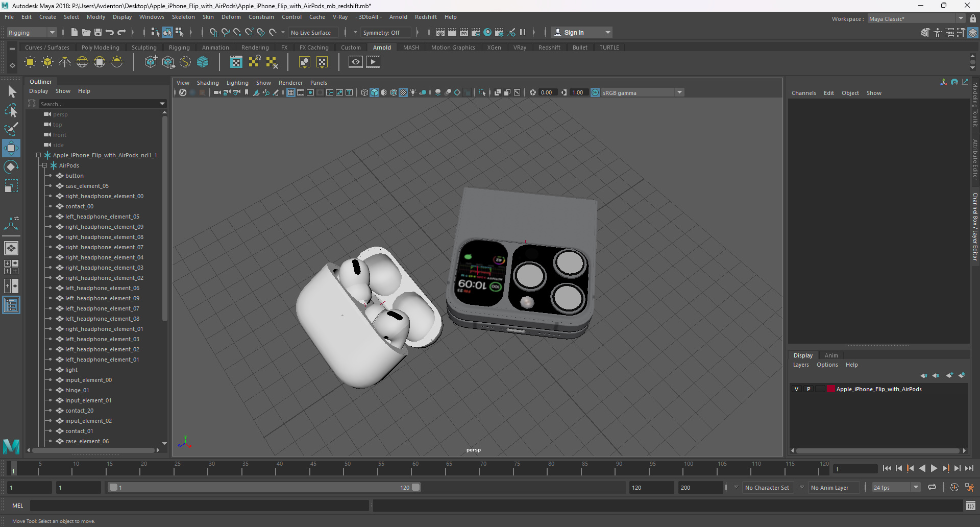Viewport: 980px width, 527px height.
Task: Select the Rotate tool in the toolbox
Action: [11, 167]
